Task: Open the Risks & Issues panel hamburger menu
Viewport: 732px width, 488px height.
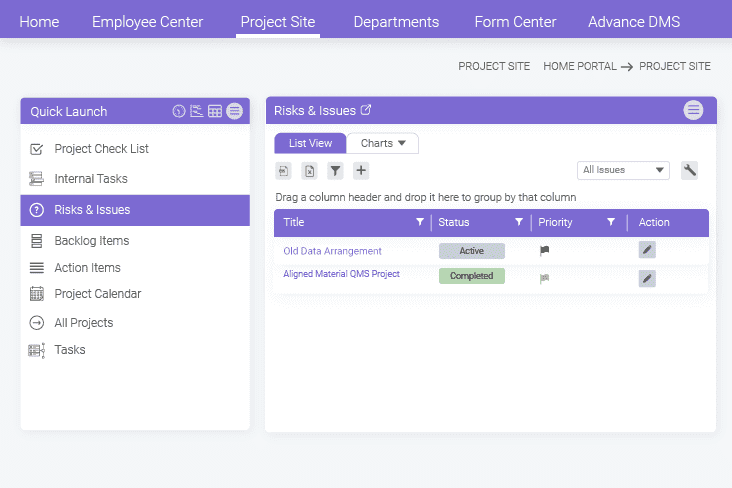Action: pyautogui.click(x=693, y=110)
